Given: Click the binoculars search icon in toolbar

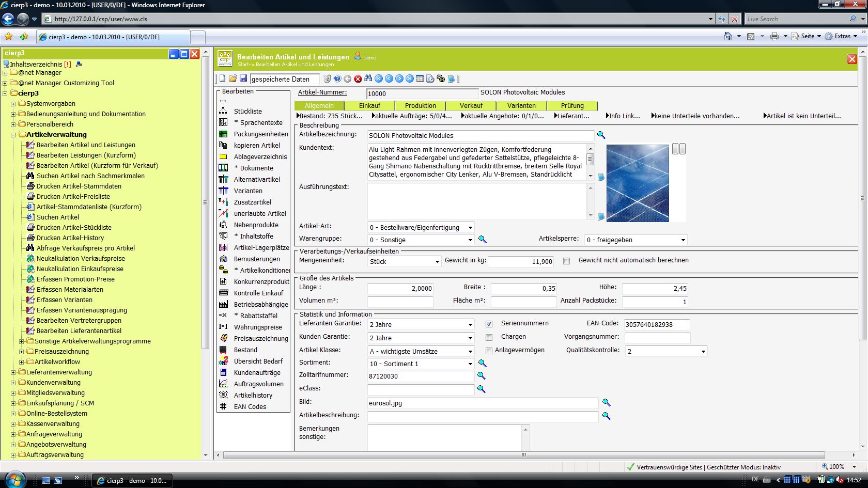Looking at the screenshot, I should (368, 78).
